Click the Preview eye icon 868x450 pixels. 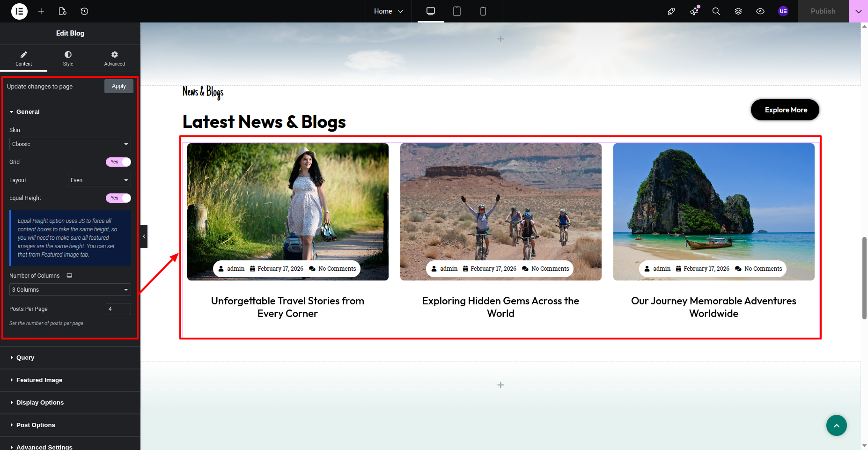pos(760,11)
